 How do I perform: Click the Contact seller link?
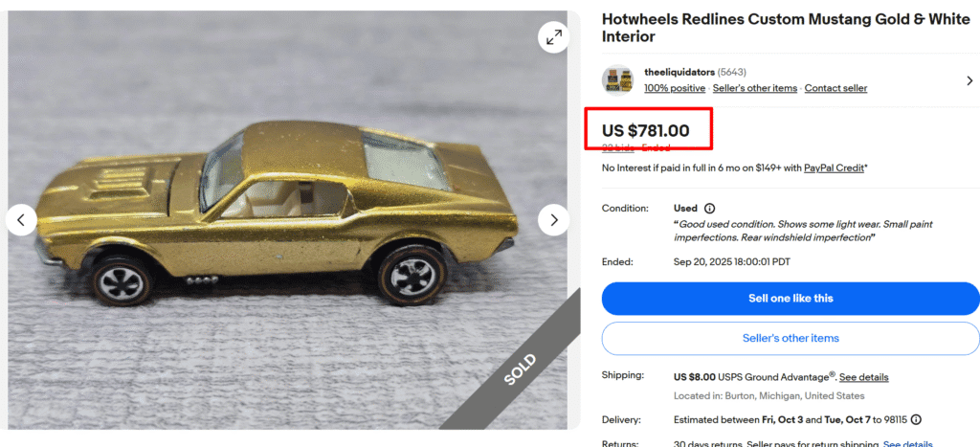[x=835, y=88]
